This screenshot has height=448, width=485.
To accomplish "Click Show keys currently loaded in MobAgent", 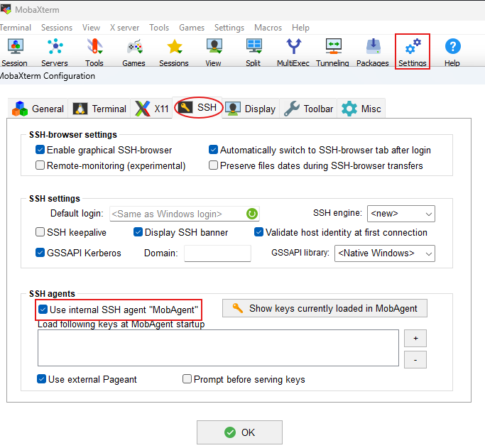I will click(x=325, y=308).
